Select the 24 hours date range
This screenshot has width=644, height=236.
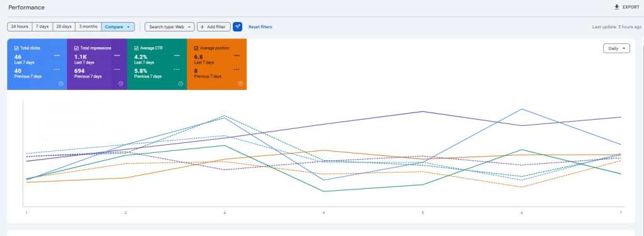pos(19,26)
